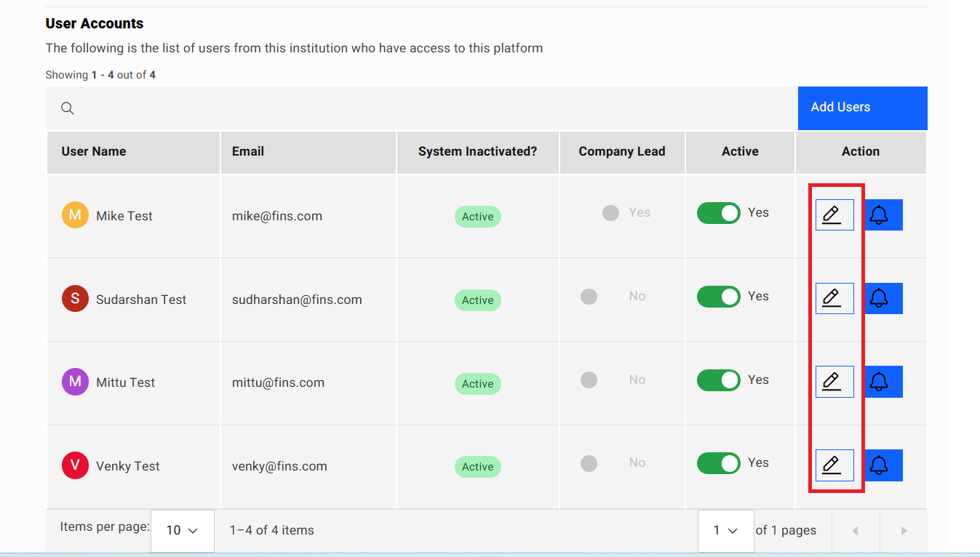980x557 pixels.
Task: Click the previous page arrow
Action: (x=855, y=531)
